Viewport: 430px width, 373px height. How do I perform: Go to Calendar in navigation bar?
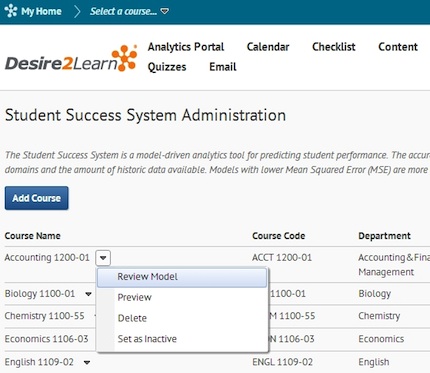coord(268,47)
